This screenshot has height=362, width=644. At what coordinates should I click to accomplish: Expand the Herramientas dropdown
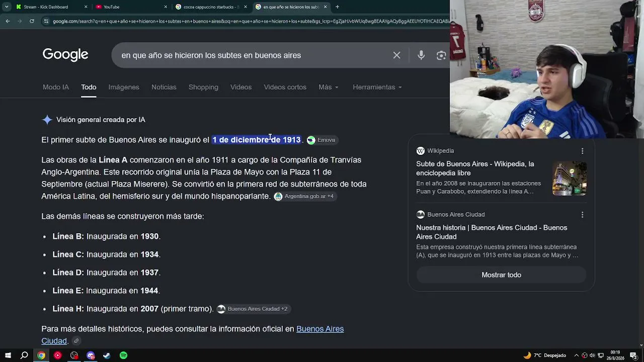pos(377,87)
